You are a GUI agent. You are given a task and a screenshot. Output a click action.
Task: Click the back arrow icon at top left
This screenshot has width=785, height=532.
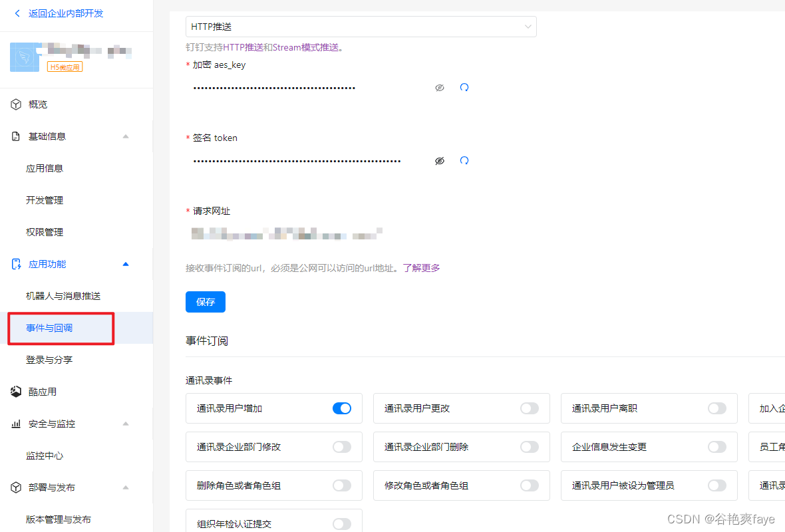pyautogui.click(x=17, y=13)
